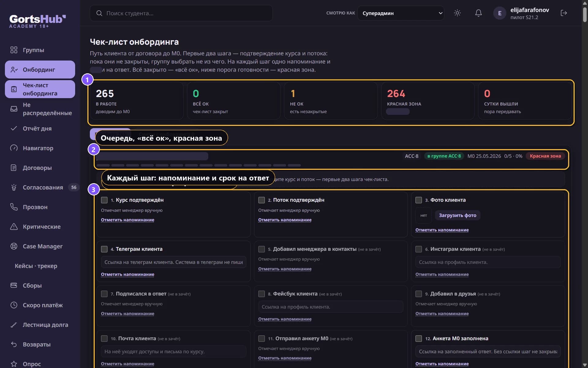Expand the ACC·8 Красная зона client row
The width and height of the screenshot is (588, 368).
tap(331, 159)
